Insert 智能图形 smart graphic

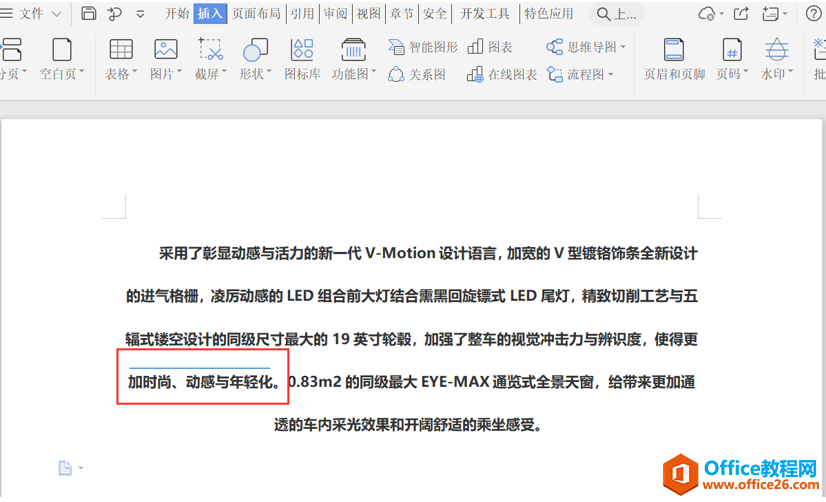(423, 47)
